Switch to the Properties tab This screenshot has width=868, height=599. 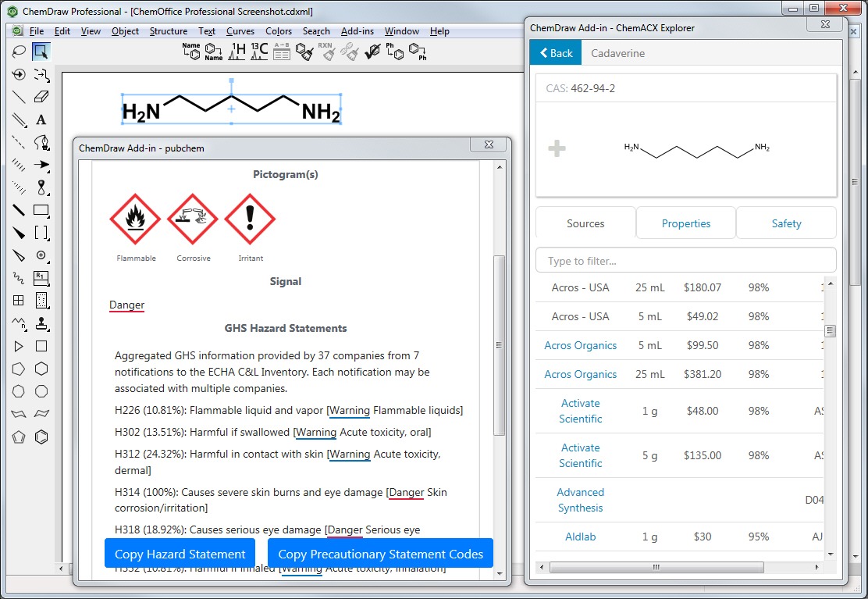[686, 223]
